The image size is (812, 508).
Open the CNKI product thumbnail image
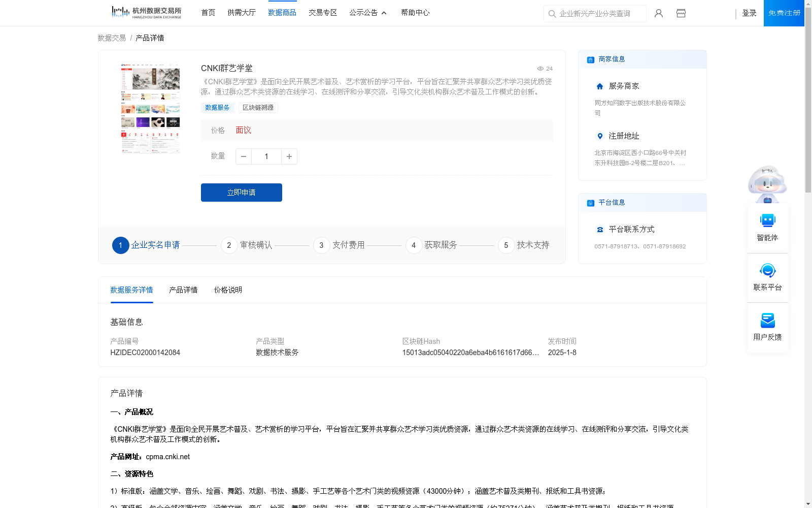(150, 108)
